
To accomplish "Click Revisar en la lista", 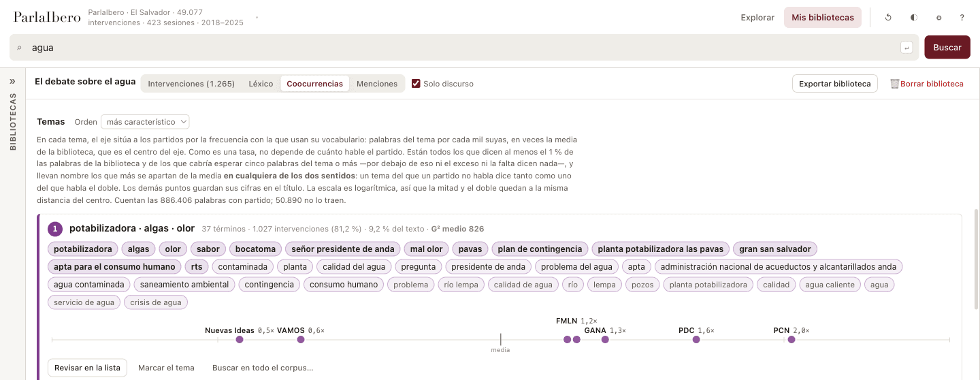I will coord(87,368).
